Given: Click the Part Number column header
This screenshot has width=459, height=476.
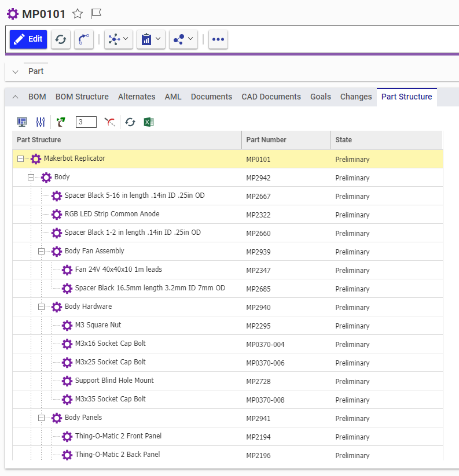Looking at the screenshot, I should tap(286, 140).
